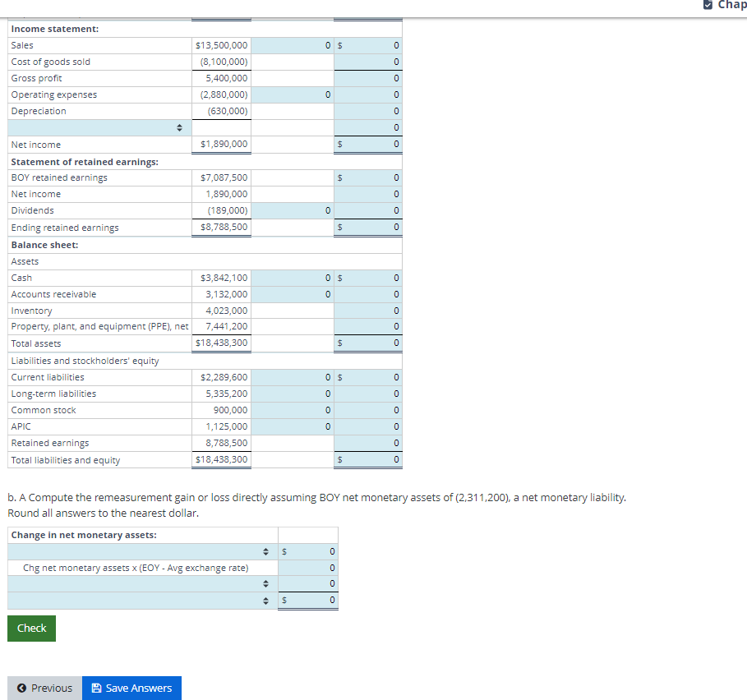Click the back-arrow icon inside Previous button

click(23, 688)
